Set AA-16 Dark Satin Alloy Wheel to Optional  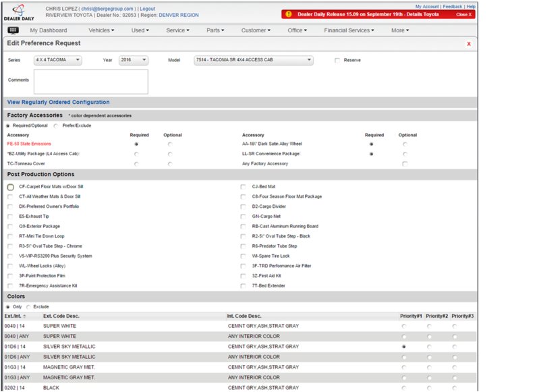coord(405,144)
